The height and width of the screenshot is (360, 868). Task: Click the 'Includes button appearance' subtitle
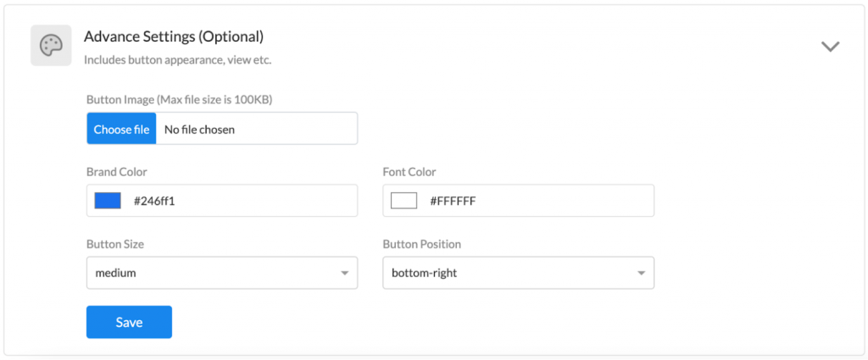(178, 60)
